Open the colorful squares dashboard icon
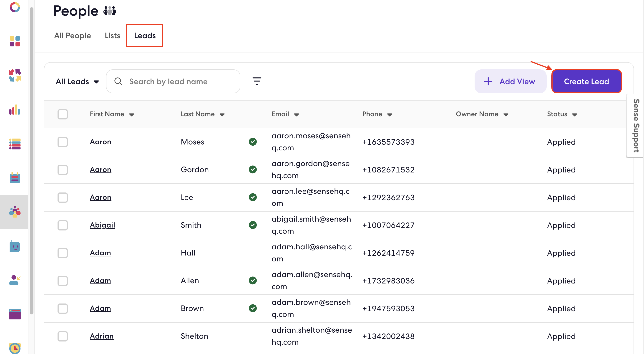Viewport: 644px width, 354px height. (15, 41)
